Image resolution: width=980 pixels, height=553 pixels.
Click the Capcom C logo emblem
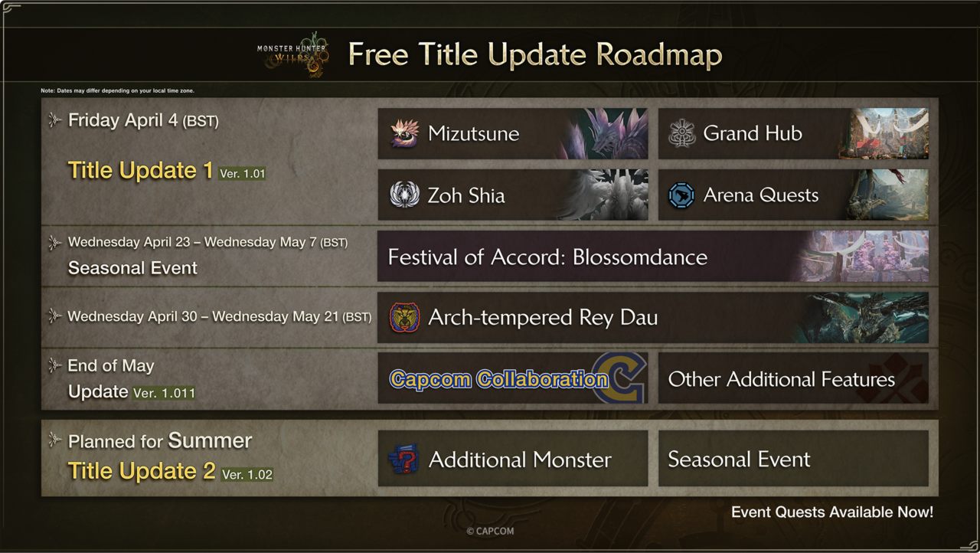pyautogui.click(x=622, y=378)
